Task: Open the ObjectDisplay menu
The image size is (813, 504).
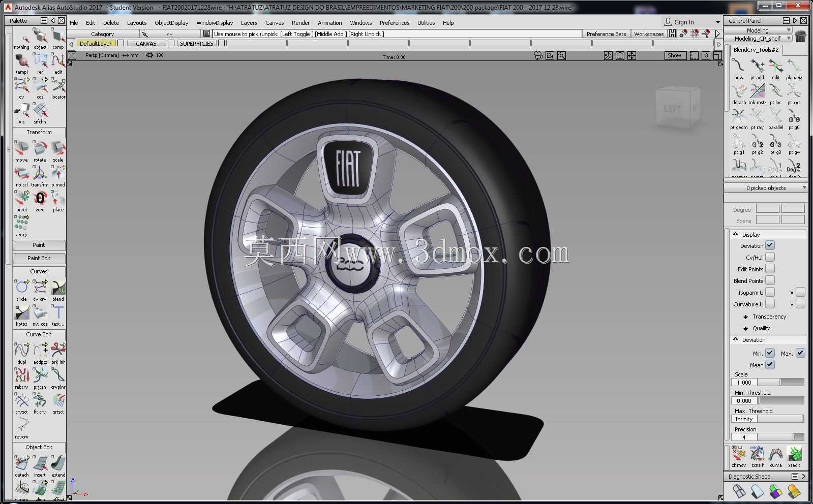Action: pos(171,23)
